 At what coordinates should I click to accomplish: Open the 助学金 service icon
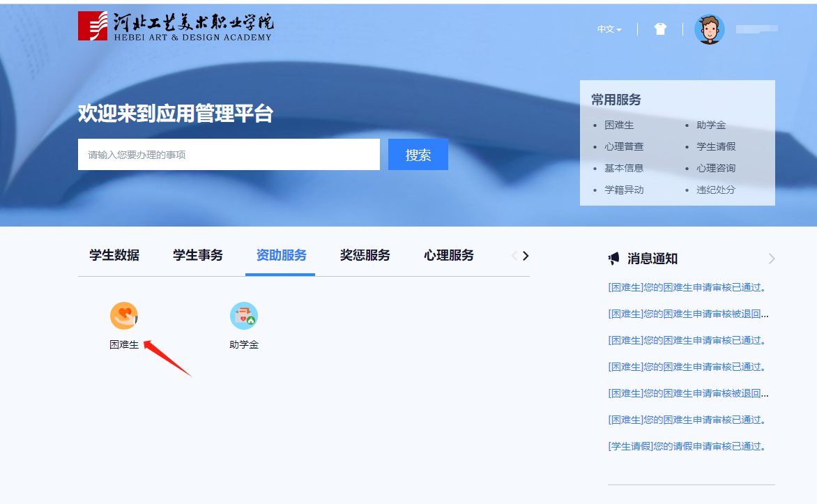point(244,316)
